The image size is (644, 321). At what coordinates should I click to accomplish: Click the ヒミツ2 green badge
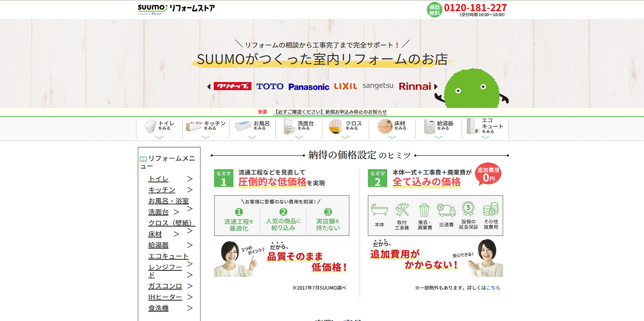pyautogui.click(x=378, y=178)
